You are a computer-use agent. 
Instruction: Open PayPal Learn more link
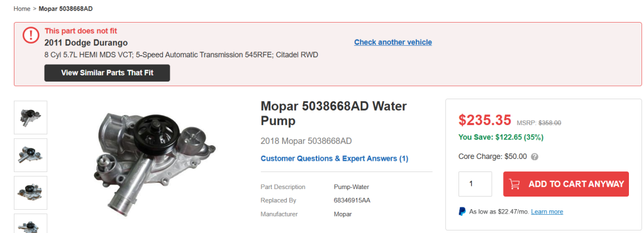tap(547, 212)
